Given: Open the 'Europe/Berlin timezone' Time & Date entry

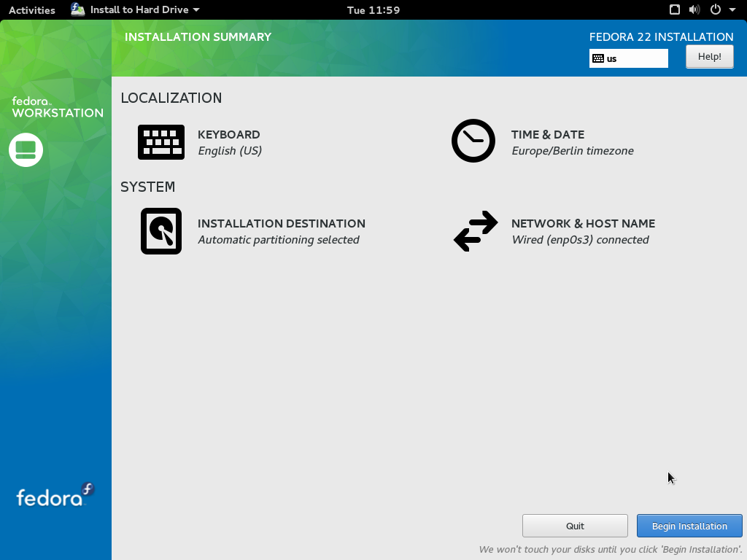Looking at the screenshot, I should pyautogui.click(x=572, y=151).
